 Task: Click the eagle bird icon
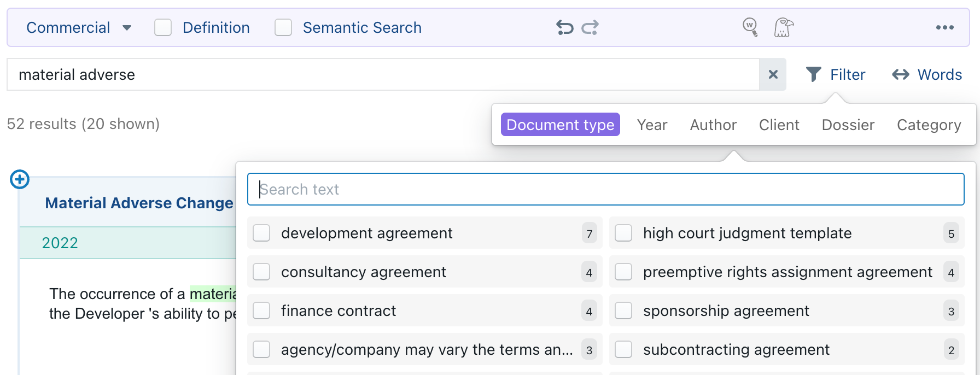point(783,27)
